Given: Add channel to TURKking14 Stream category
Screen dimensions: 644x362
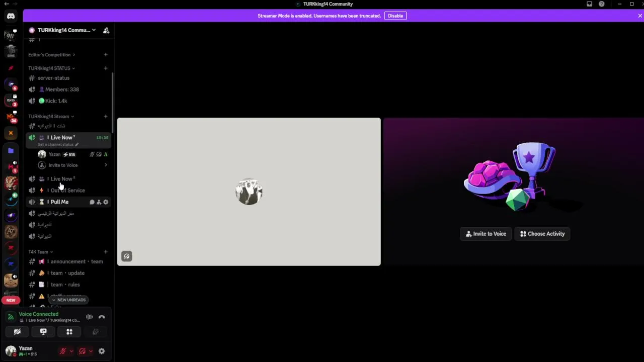Looking at the screenshot, I should point(106,117).
